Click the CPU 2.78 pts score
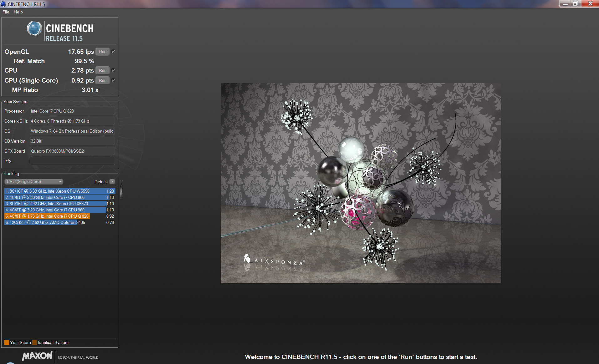The height and width of the screenshot is (364, 599). [82, 70]
